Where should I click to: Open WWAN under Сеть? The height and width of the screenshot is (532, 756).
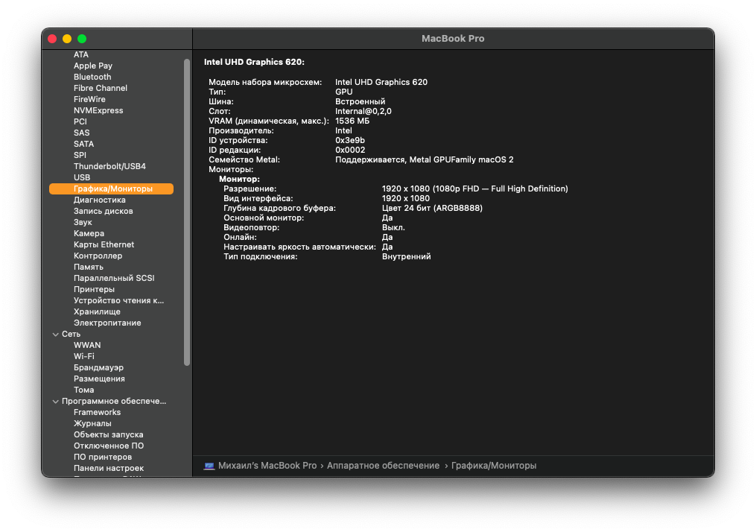[x=87, y=345]
